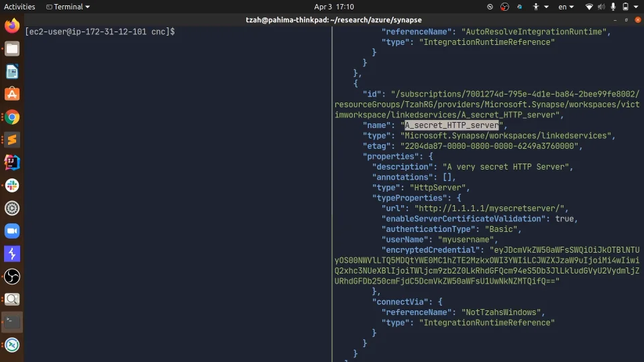Image resolution: width=644 pixels, height=362 pixels.
Task: Open the accessibility menu in top bar
Action: 540,7
